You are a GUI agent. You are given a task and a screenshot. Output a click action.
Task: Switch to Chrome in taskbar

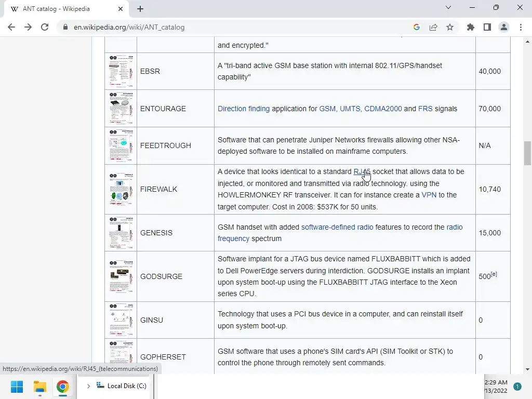pyautogui.click(x=62, y=387)
